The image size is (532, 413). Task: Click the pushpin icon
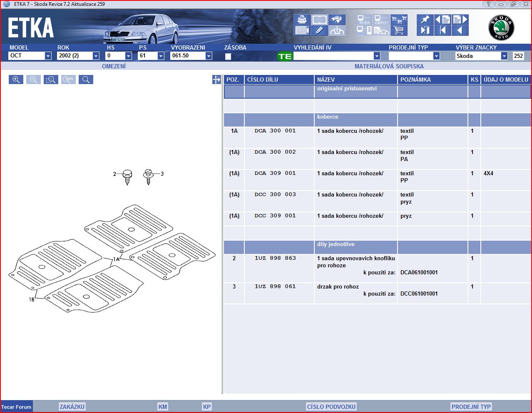pyautogui.click(x=425, y=20)
